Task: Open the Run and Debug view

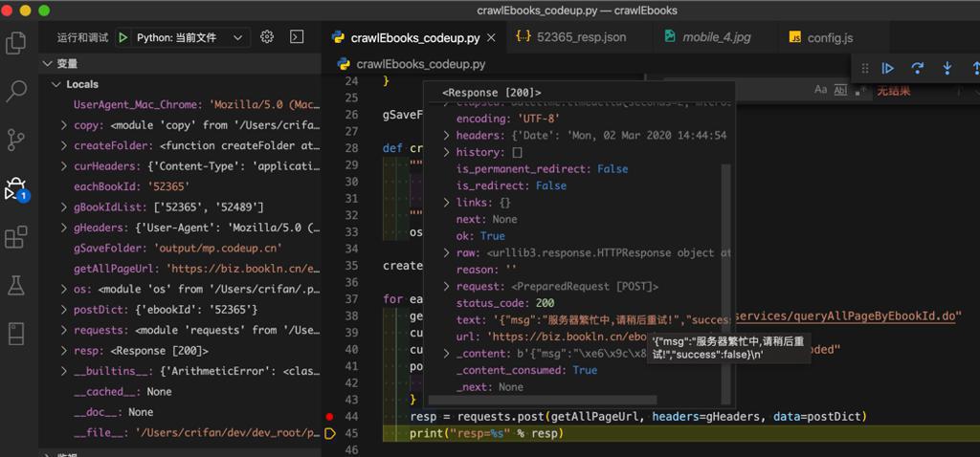Action: point(16,189)
